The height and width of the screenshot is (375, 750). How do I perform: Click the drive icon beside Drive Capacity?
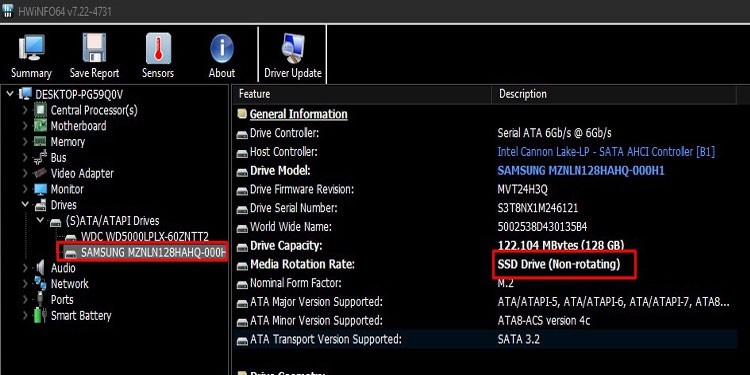tap(242, 246)
